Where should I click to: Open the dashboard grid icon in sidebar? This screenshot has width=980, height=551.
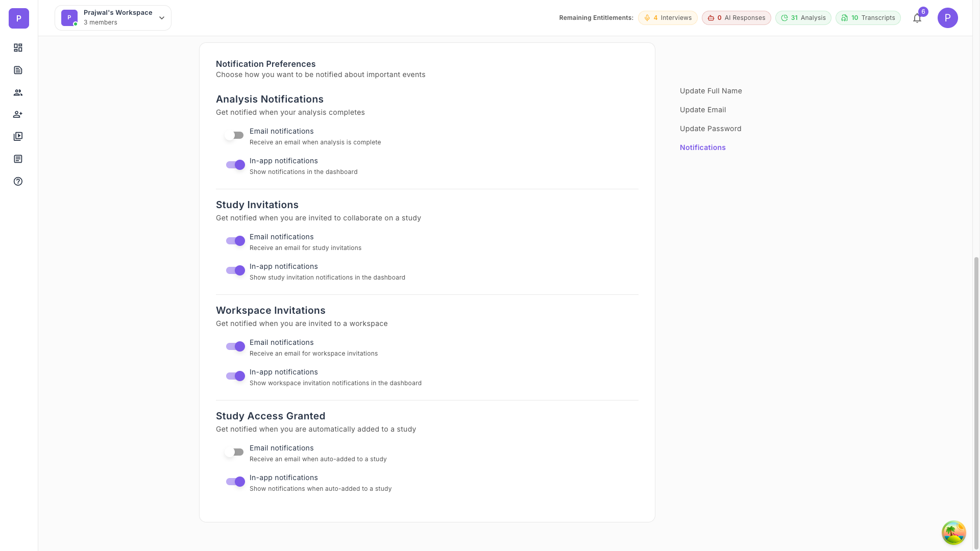tap(18, 47)
